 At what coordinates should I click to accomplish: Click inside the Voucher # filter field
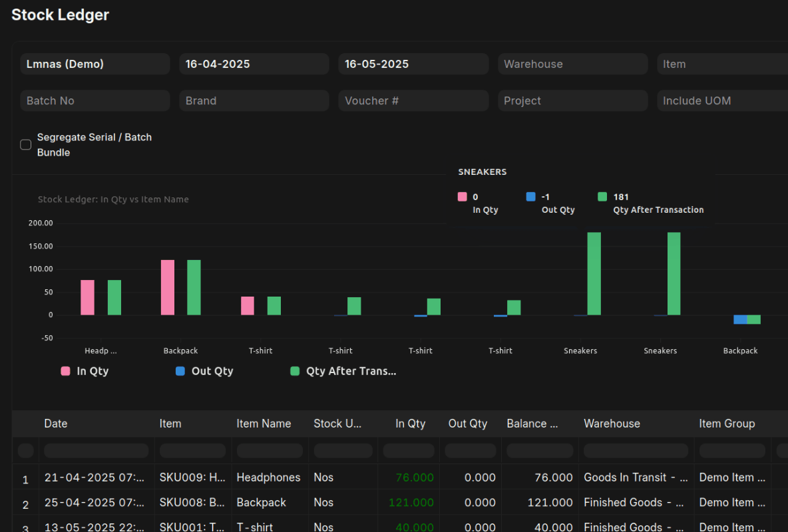point(413,100)
